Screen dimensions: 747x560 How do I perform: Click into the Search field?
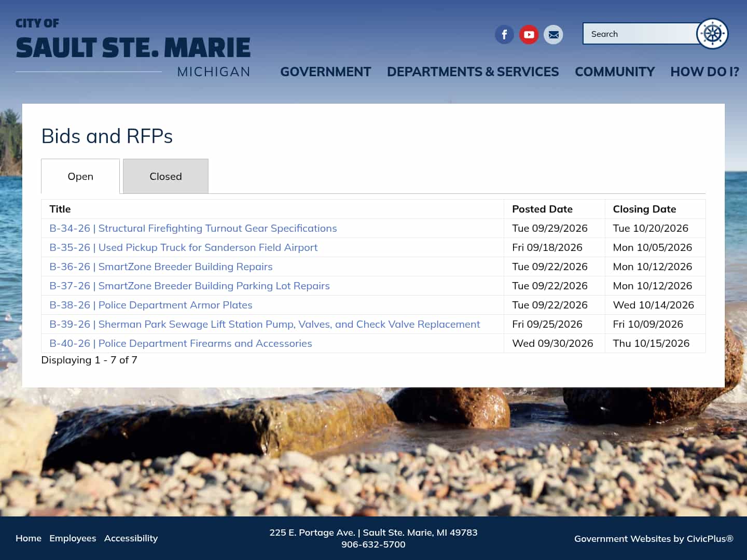[640, 34]
